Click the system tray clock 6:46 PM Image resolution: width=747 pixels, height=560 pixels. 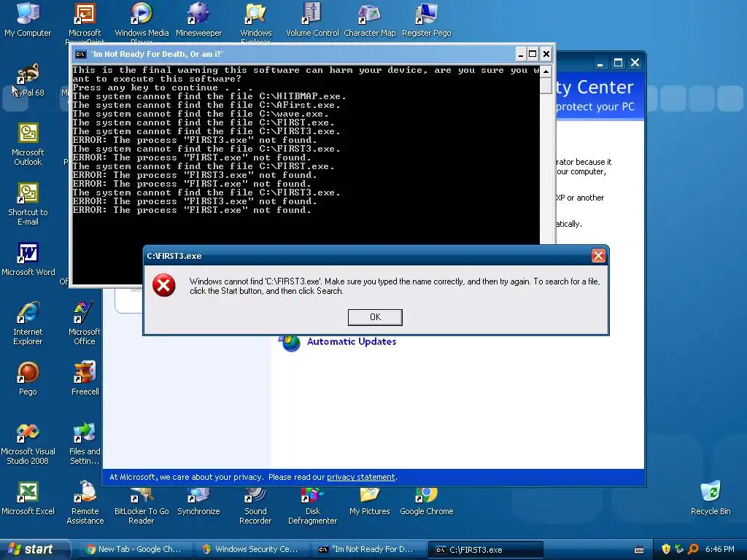point(720,549)
